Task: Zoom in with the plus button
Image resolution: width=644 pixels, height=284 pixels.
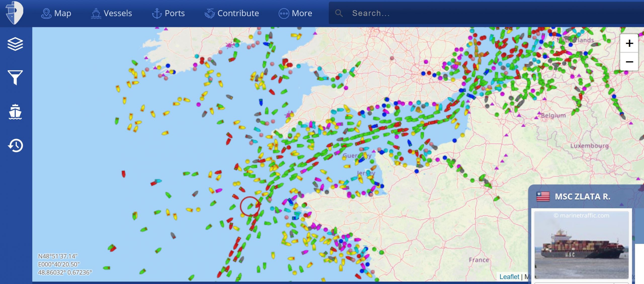Action: point(629,43)
